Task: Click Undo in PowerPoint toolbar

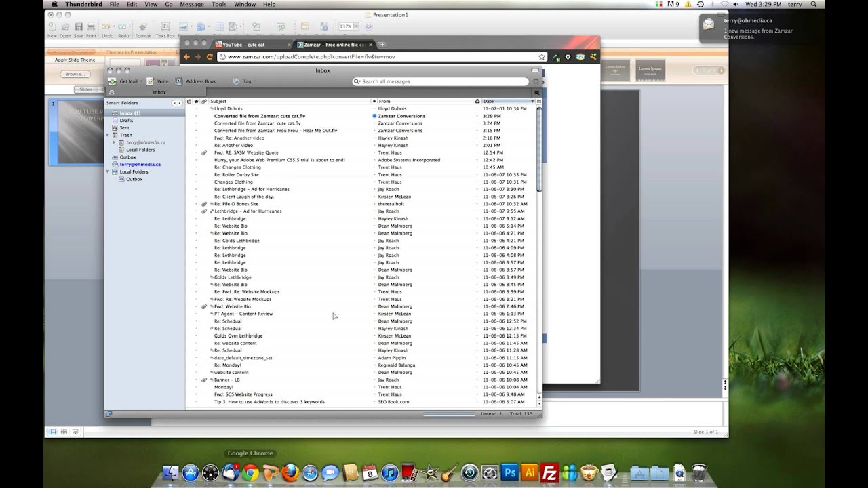Action: (x=108, y=29)
